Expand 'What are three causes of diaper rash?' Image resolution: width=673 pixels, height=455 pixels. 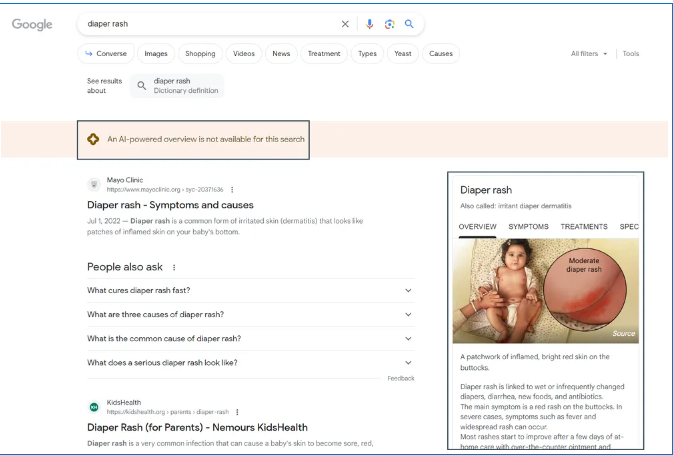pos(251,315)
